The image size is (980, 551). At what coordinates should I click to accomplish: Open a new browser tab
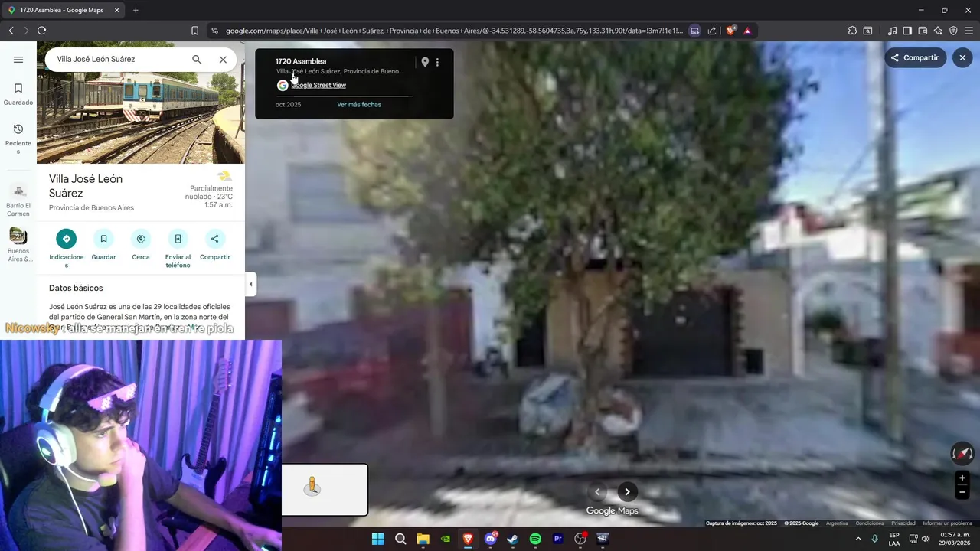pos(136,10)
